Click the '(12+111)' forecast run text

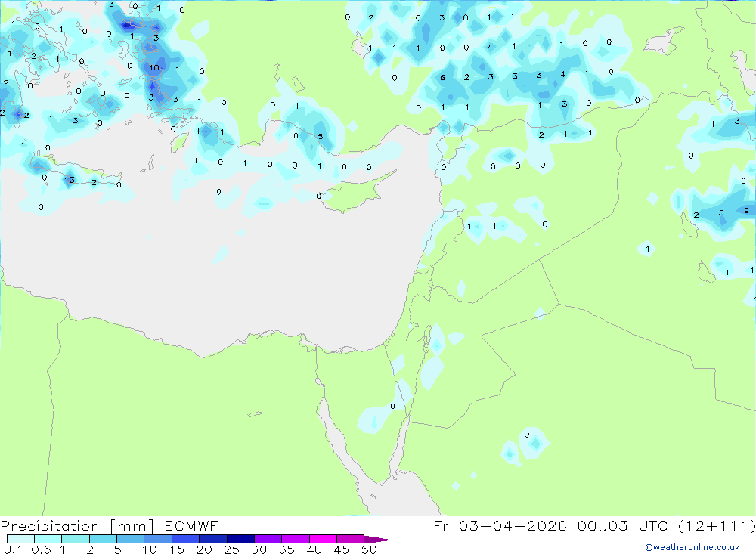718,526
